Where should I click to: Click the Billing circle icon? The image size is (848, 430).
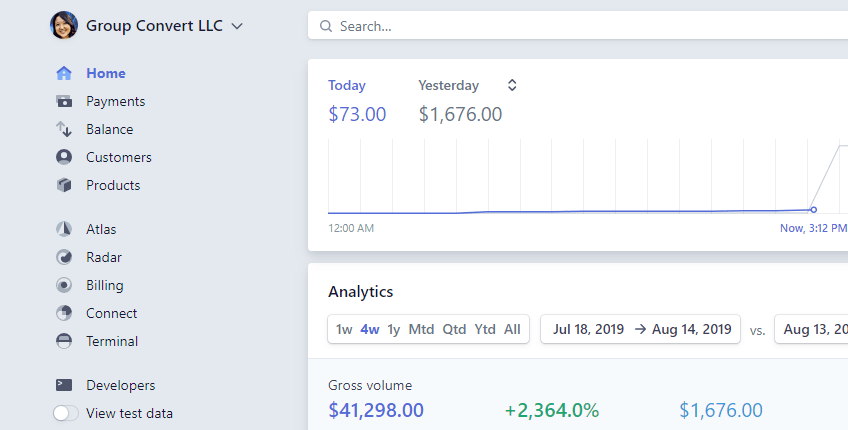point(64,286)
